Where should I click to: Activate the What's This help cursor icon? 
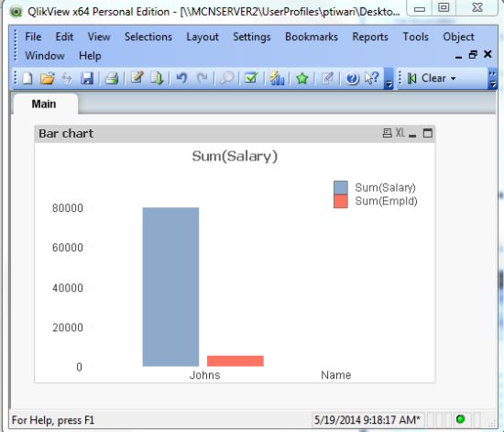point(372,78)
